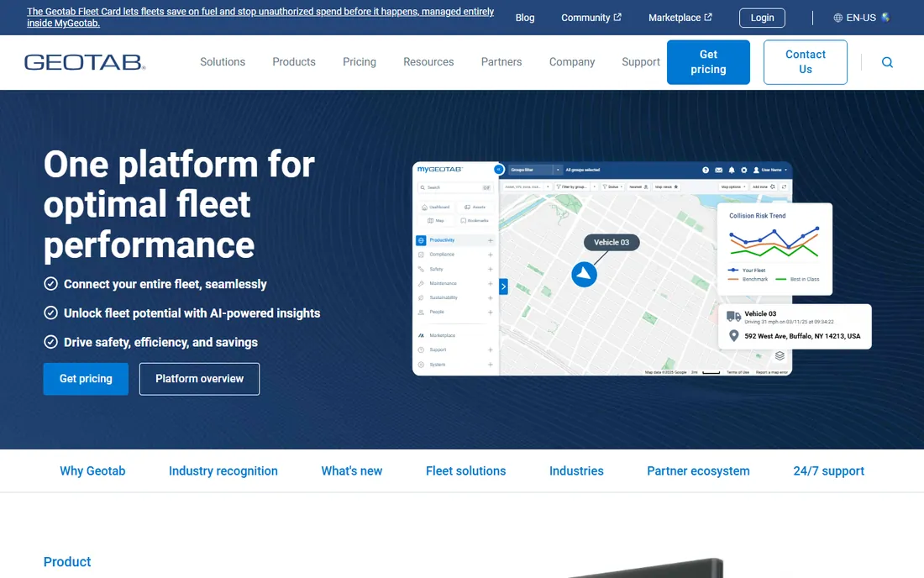Click the Productivity globe icon in sidebar
Image resolution: width=924 pixels, height=578 pixels.
pyautogui.click(x=421, y=240)
